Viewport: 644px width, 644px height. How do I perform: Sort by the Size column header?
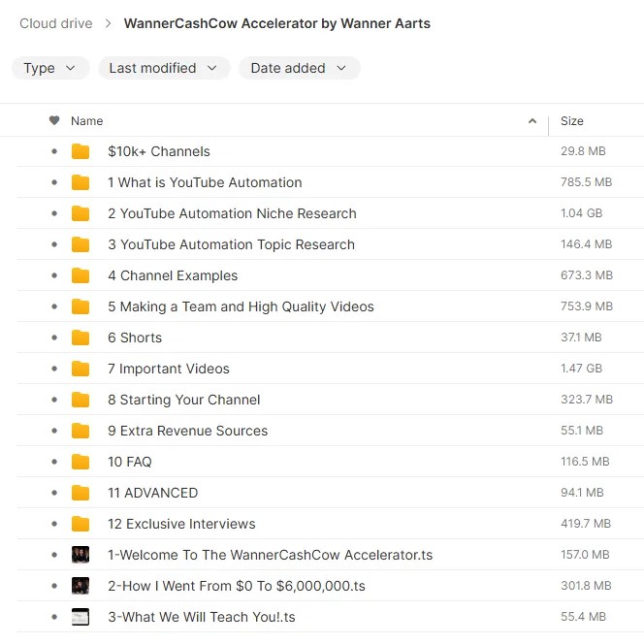[571, 120]
